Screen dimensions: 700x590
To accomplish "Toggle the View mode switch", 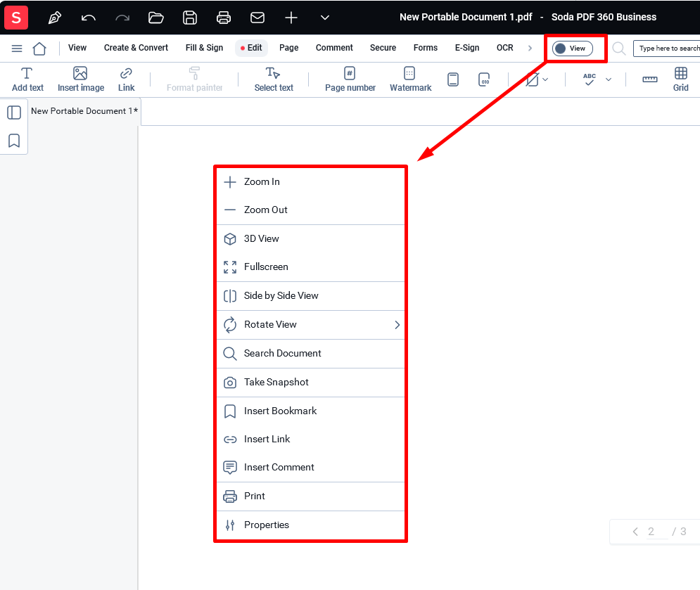I will pos(573,49).
